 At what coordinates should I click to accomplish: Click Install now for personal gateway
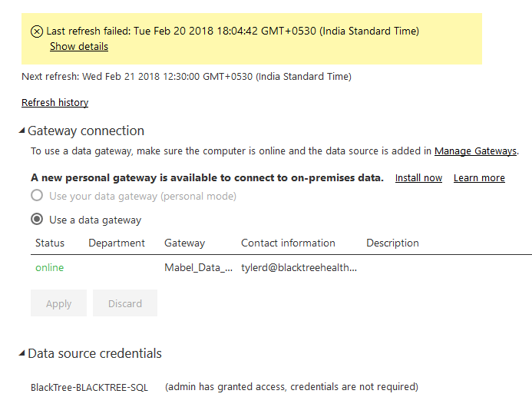[x=418, y=178]
